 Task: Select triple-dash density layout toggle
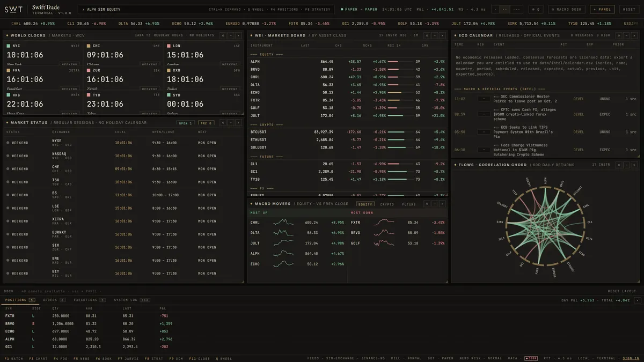point(516,9)
